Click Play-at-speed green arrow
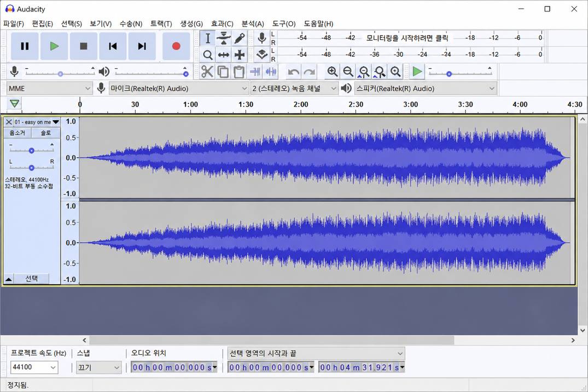Image resolution: width=588 pixels, height=392 pixels. click(x=417, y=72)
